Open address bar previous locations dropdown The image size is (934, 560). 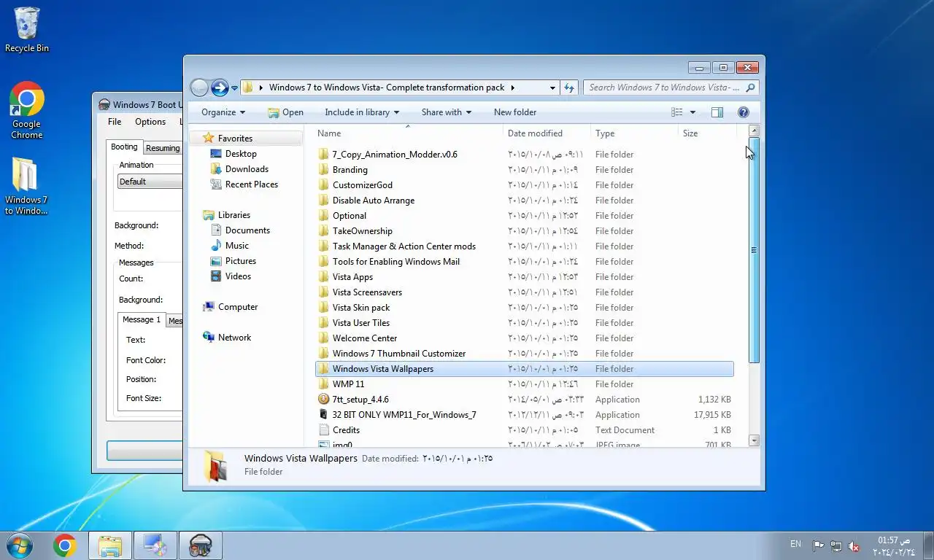click(552, 87)
